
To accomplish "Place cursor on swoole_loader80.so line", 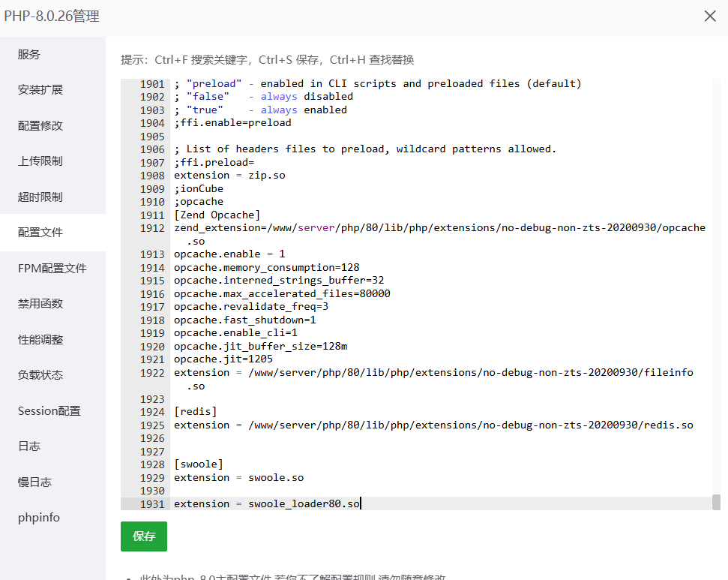I will 267,503.
